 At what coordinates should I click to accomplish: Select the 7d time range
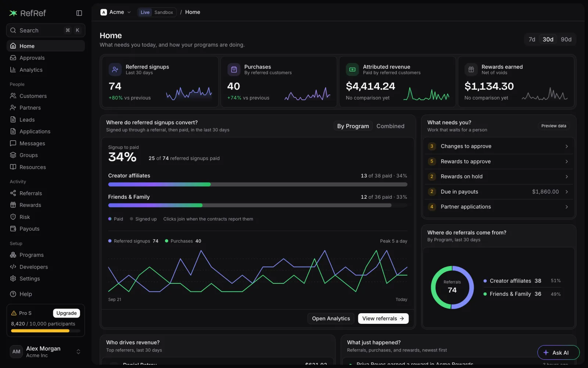pos(532,39)
